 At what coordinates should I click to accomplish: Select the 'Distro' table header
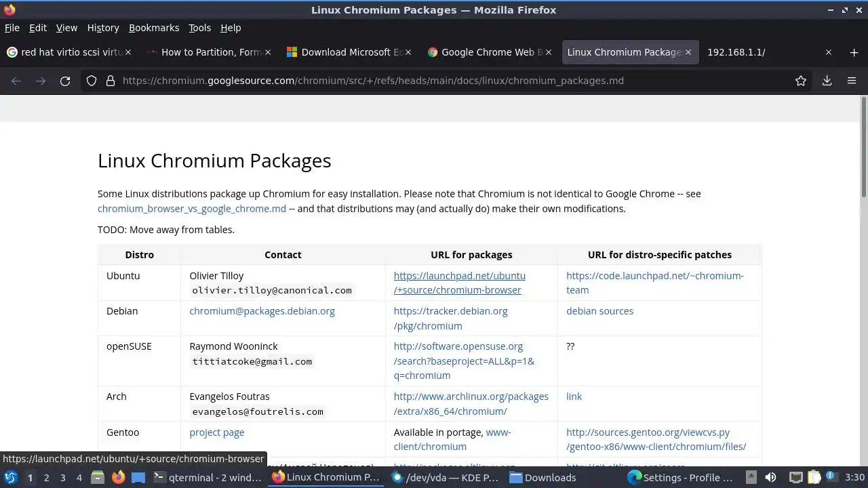(x=139, y=255)
